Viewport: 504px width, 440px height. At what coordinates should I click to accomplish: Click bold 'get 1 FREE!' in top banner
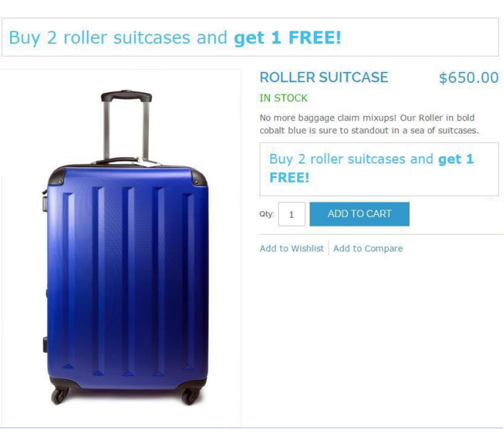[x=288, y=38]
